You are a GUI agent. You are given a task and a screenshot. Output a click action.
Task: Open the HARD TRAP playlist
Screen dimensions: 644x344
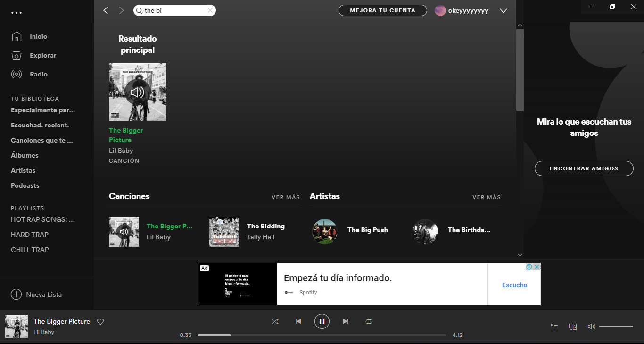30,235
